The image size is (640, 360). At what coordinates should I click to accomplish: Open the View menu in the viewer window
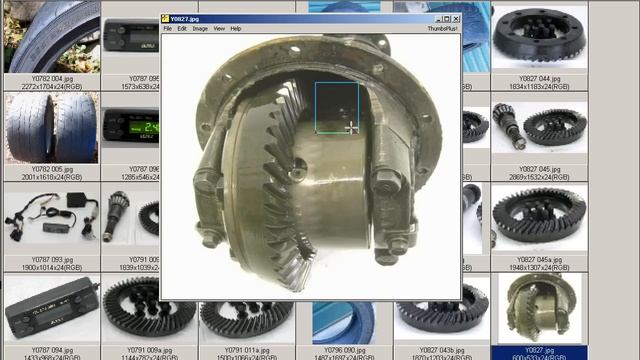219,29
